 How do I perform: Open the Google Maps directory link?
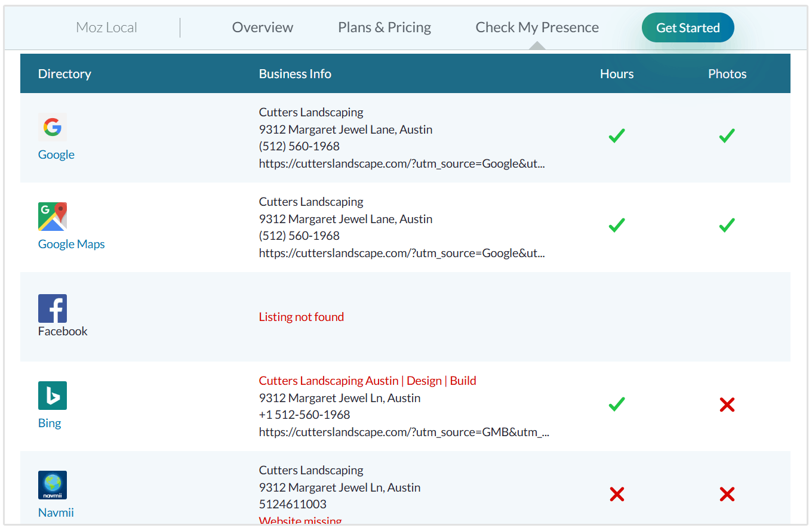[x=72, y=244]
